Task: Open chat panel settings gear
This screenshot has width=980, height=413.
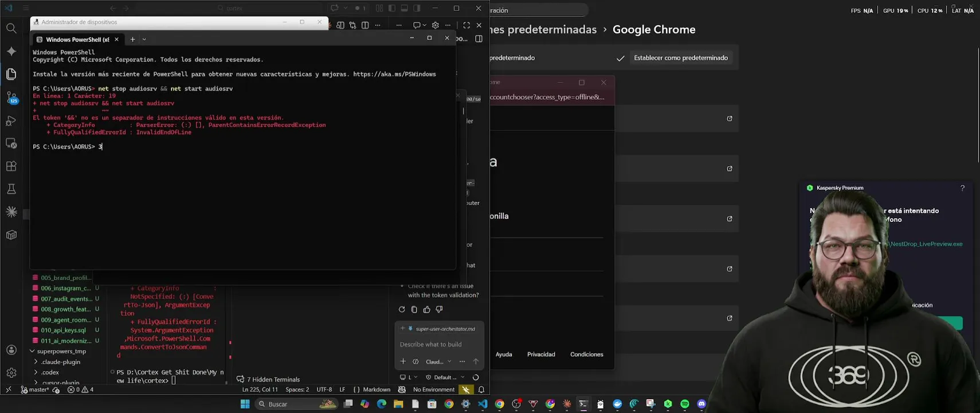Action: (x=435, y=25)
